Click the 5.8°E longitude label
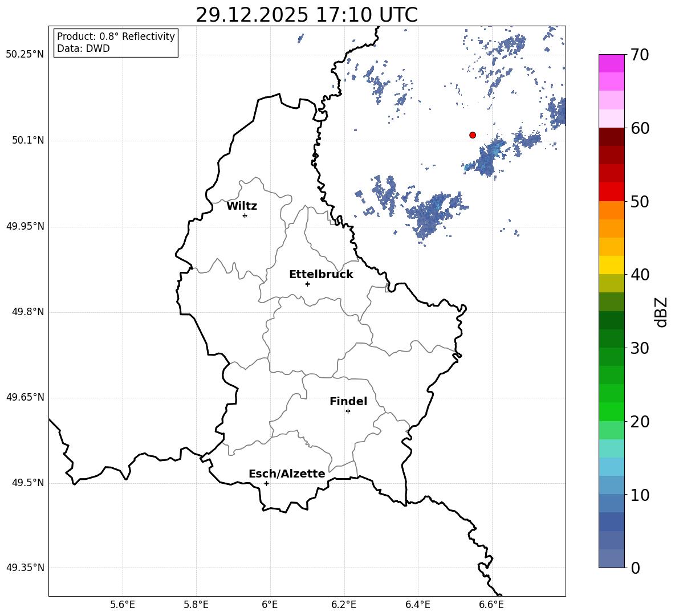Viewport: 675px width, 616px height. (196, 605)
